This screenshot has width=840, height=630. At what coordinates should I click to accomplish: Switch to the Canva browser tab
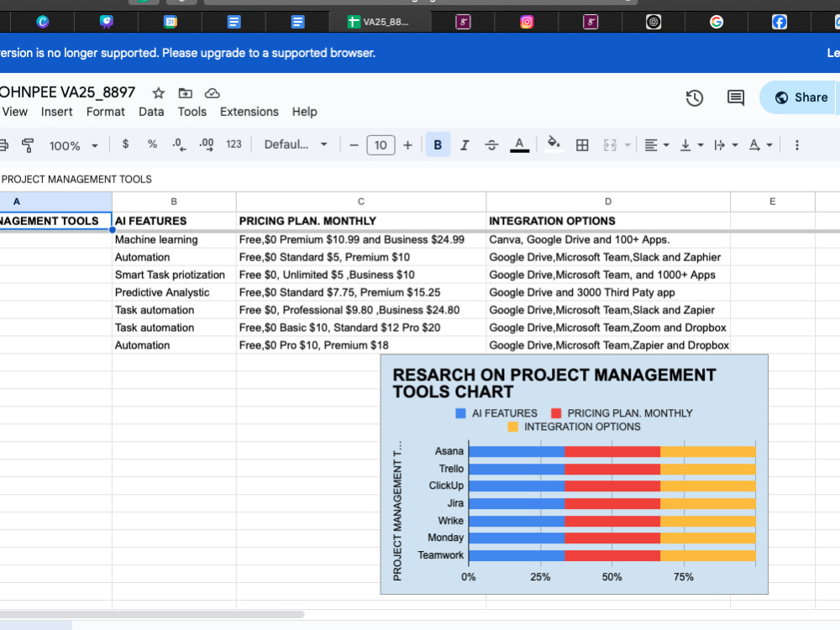tap(42, 22)
